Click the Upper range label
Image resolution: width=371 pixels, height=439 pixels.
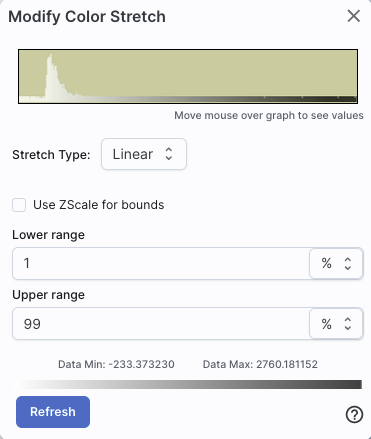(x=48, y=295)
